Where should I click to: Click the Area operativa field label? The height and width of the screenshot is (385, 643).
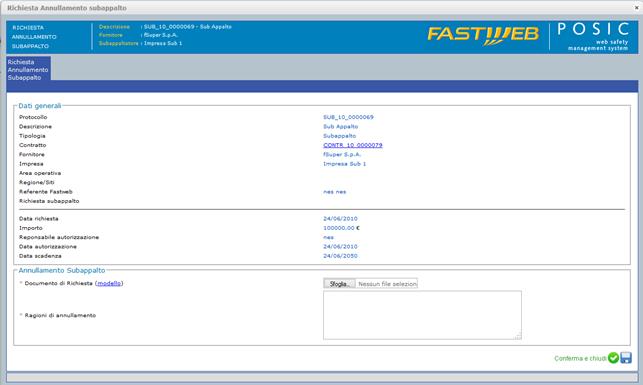tap(40, 173)
